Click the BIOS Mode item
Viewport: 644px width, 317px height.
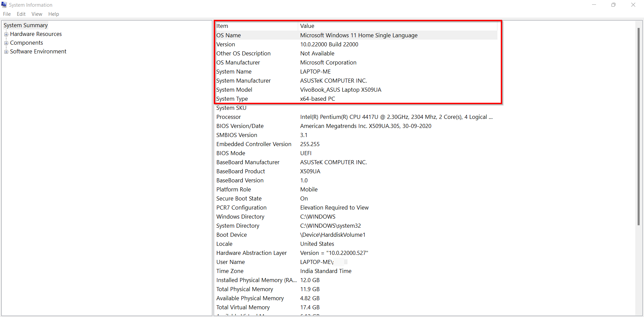[x=231, y=153]
